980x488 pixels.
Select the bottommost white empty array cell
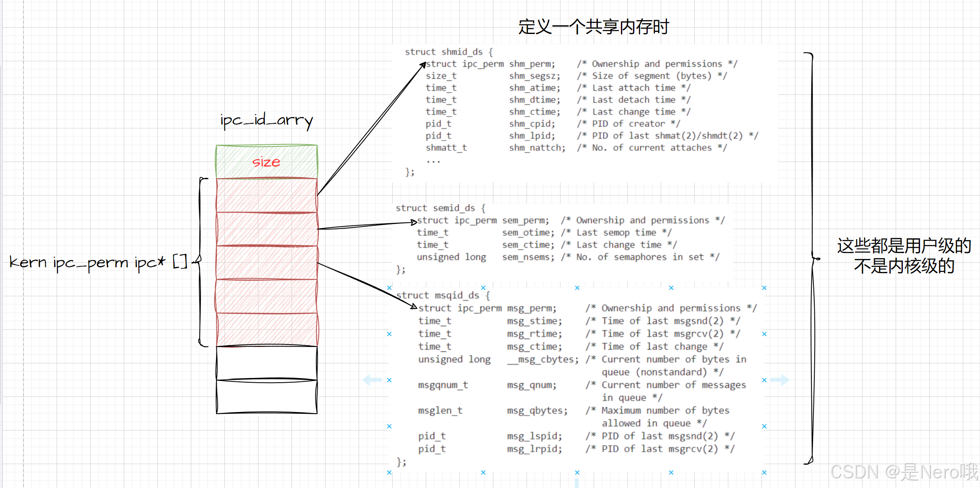267,397
